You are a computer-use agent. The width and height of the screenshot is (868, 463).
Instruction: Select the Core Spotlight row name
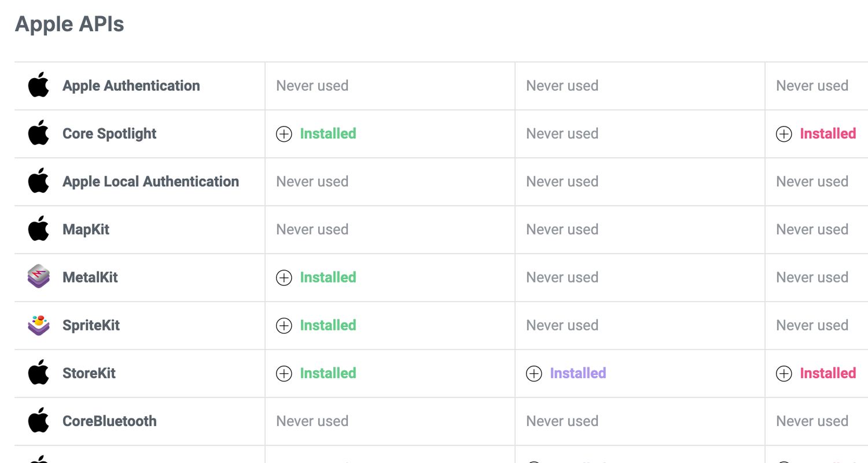109,134
